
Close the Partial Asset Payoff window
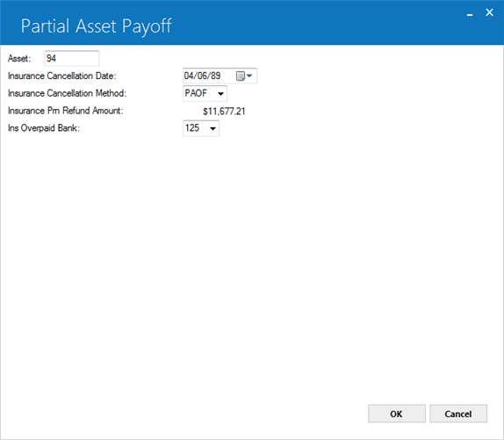tap(489, 13)
